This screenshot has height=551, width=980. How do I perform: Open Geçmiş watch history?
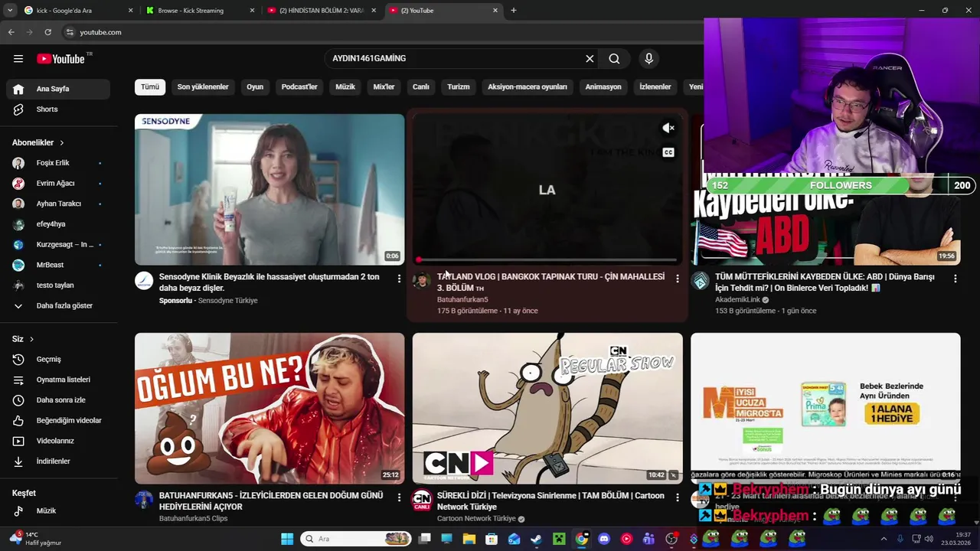coord(58,360)
